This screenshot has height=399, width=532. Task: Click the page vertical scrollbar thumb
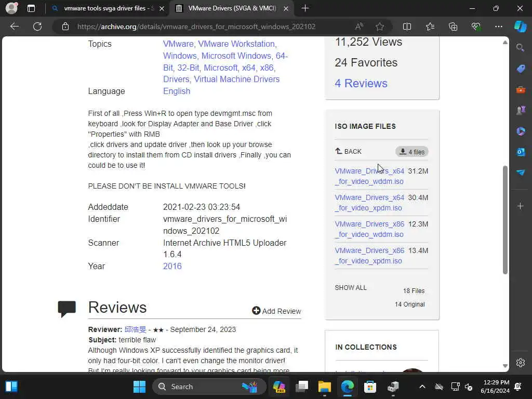tap(505, 220)
